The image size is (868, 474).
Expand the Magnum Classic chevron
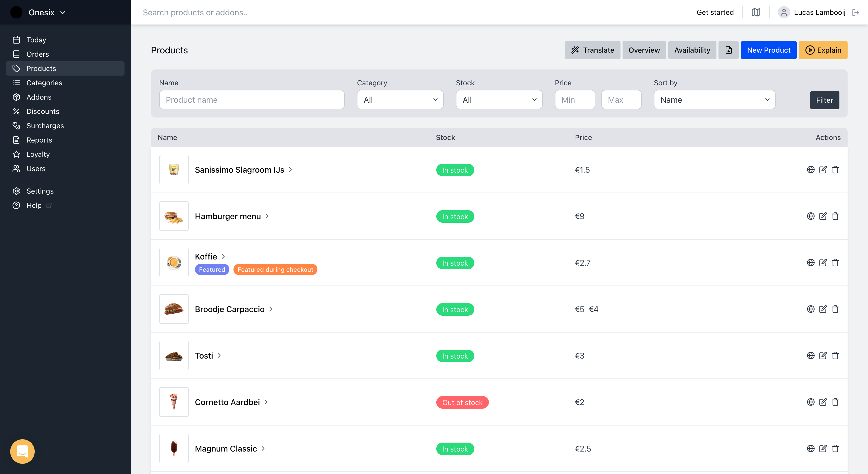point(263,449)
